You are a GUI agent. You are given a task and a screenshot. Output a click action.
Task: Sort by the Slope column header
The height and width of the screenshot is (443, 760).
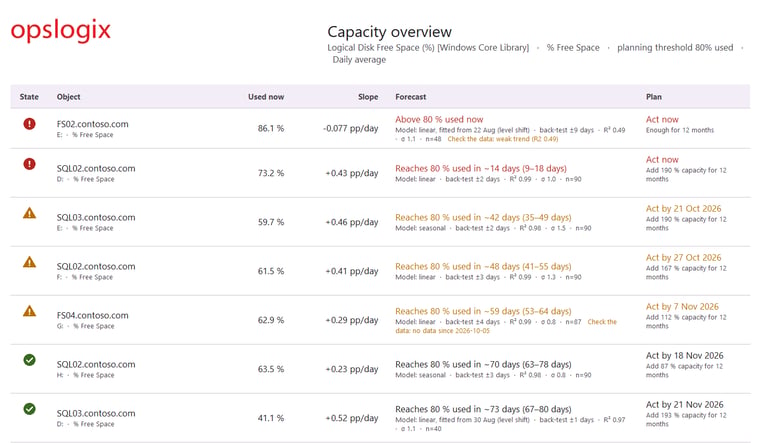[x=368, y=97]
